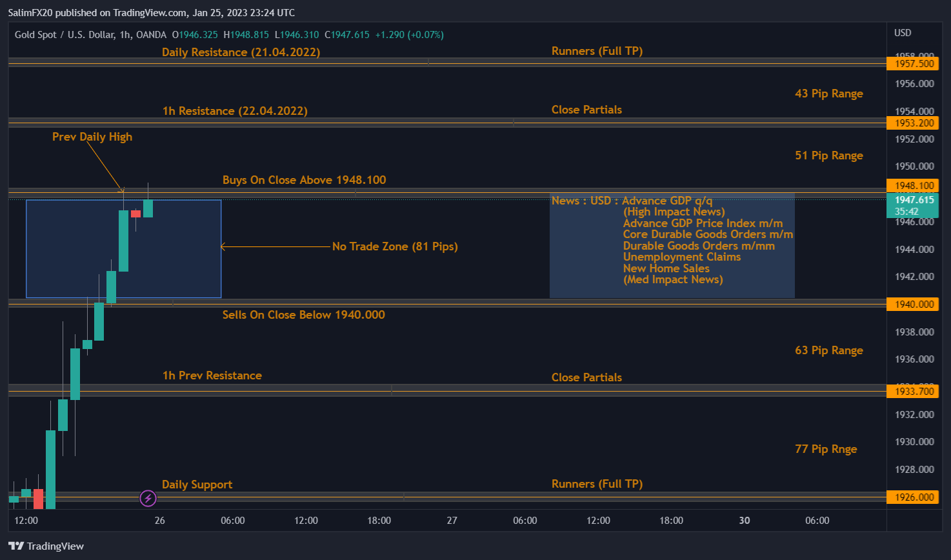Click the current price 1947.615 label
Viewport: 951px width, 560px height.
(x=913, y=200)
